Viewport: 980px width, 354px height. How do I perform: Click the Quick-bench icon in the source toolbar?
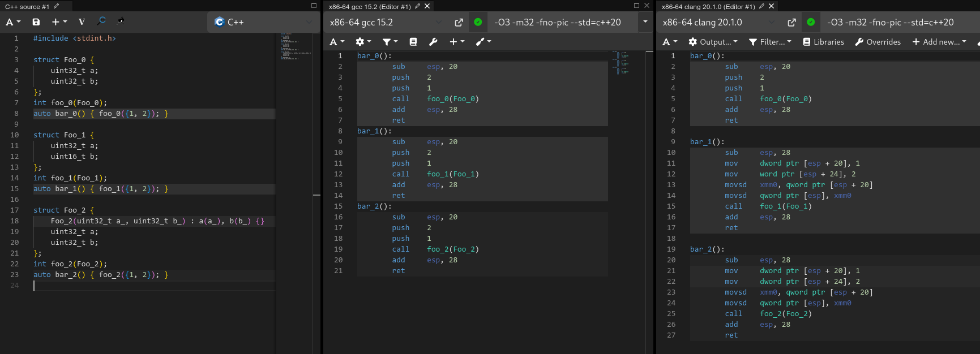pos(121,21)
